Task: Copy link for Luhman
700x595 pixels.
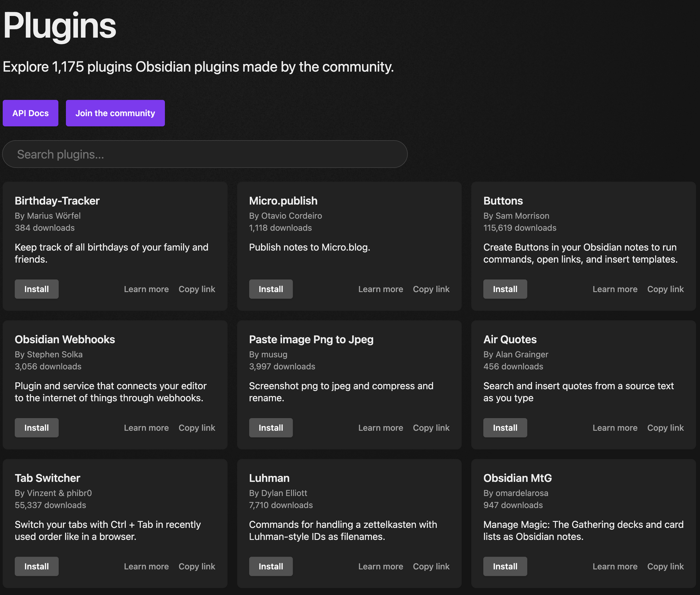Action: coord(431,566)
